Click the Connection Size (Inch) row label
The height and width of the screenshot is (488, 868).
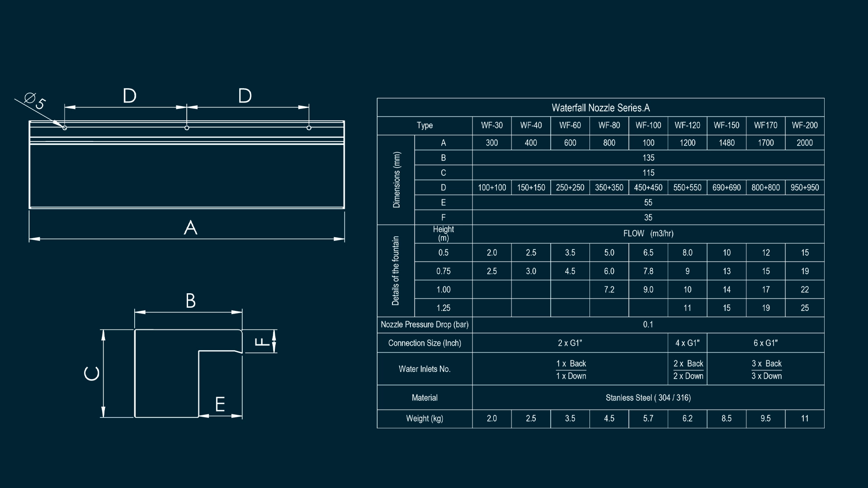(425, 343)
